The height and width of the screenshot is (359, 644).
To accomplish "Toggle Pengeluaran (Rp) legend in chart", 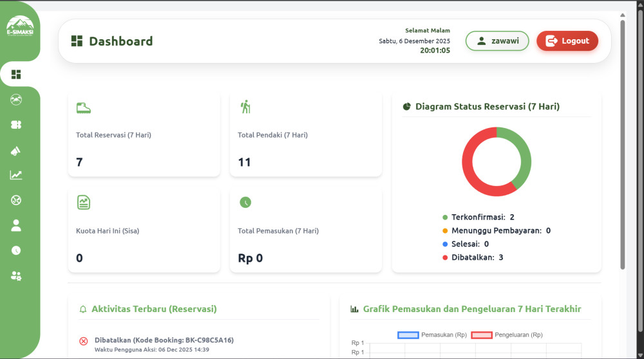I will (507, 335).
